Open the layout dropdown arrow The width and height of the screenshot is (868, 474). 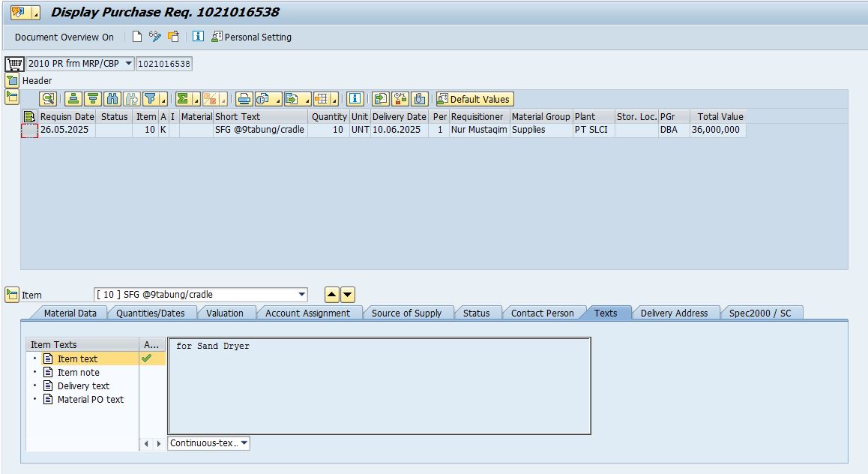pyautogui.click(x=335, y=100)
